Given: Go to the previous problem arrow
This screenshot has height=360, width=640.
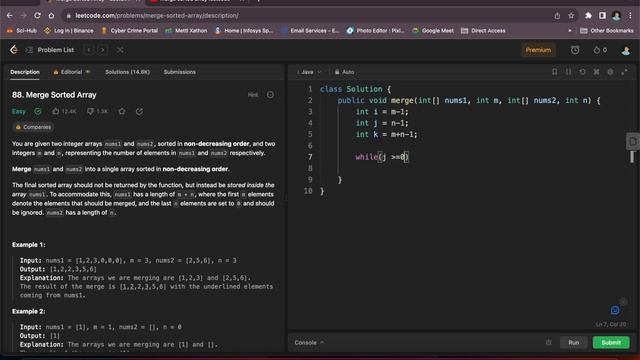Looking at the screenshot, I should point(89,50).
